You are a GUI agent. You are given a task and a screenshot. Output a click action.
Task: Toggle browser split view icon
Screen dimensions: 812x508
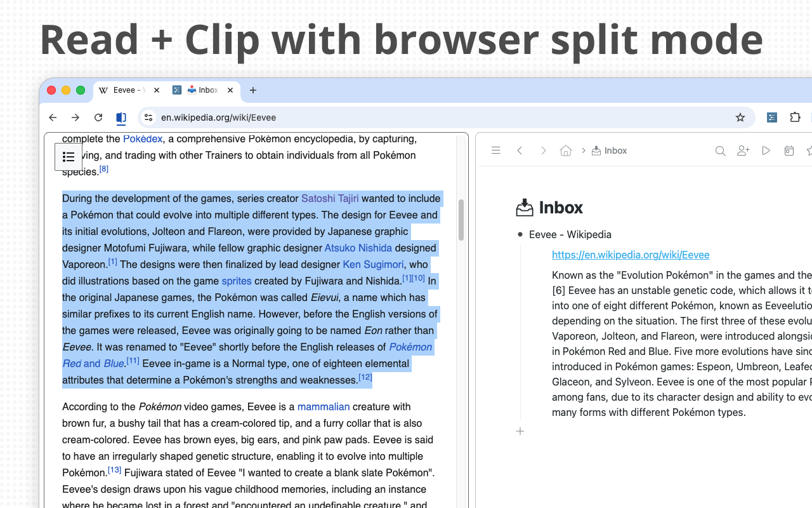pyautogui.click(x=121, y=117)
